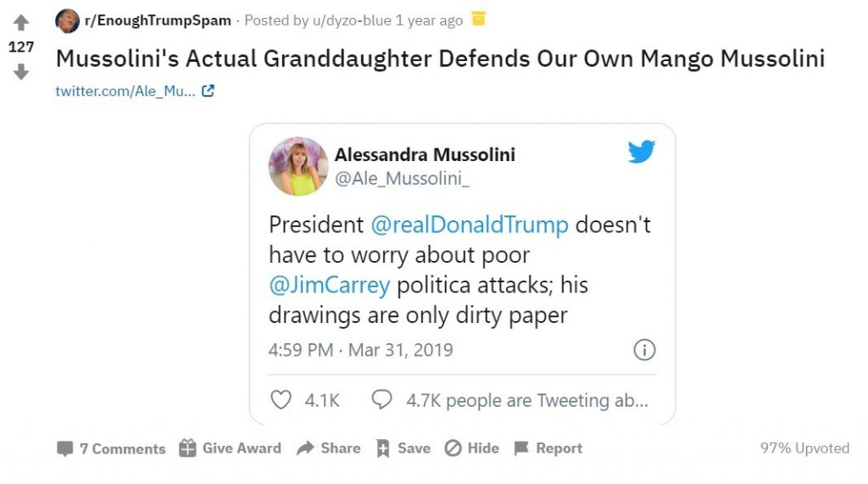
Task: Like the tweet with the heart icon
Action: (x=281, y=399)
